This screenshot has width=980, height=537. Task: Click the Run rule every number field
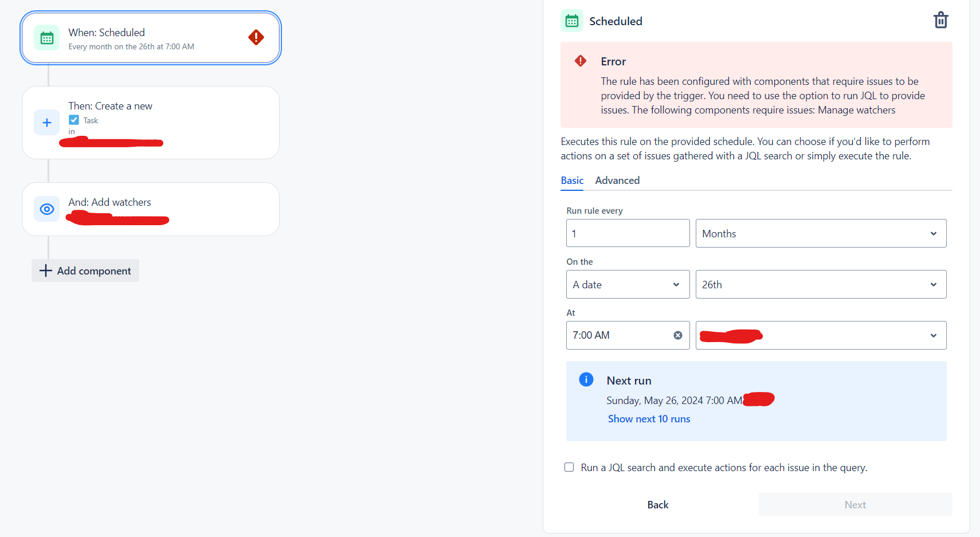point(628,233)
